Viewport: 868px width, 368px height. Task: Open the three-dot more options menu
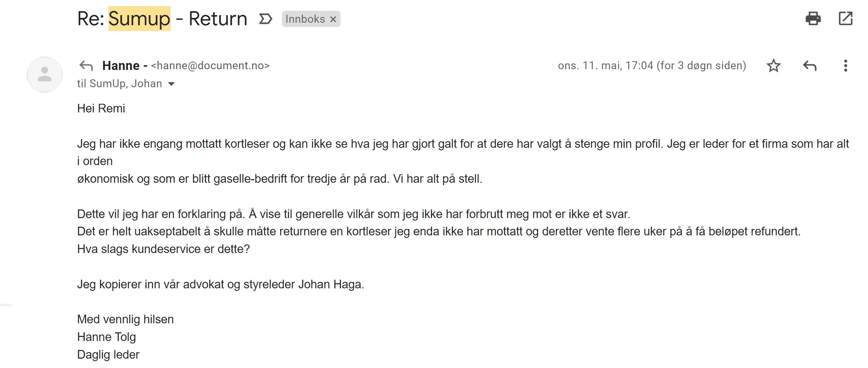[845, 66]
